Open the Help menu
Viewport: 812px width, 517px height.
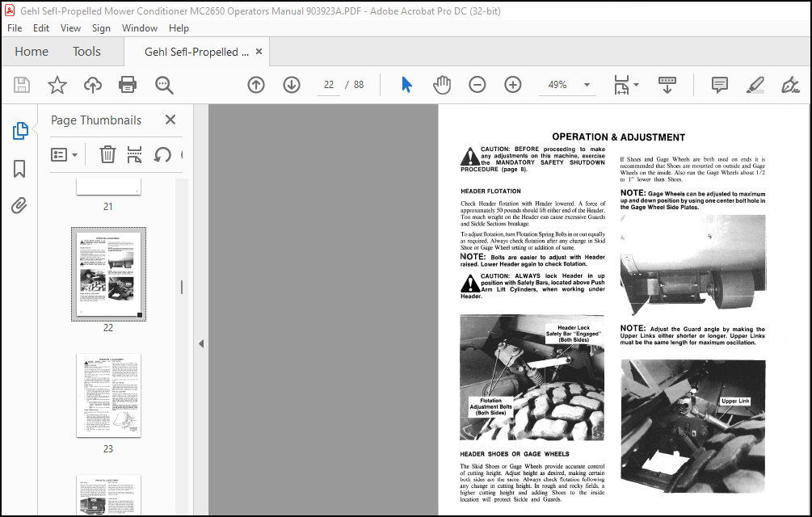[179, 28]
